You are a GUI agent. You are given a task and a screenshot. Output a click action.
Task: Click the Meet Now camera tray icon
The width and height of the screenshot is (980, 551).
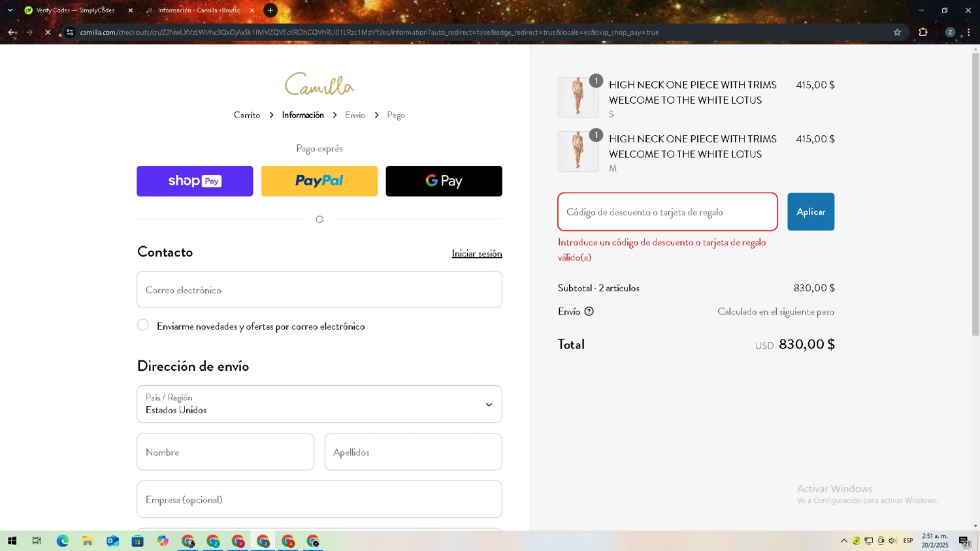(881, 541)
